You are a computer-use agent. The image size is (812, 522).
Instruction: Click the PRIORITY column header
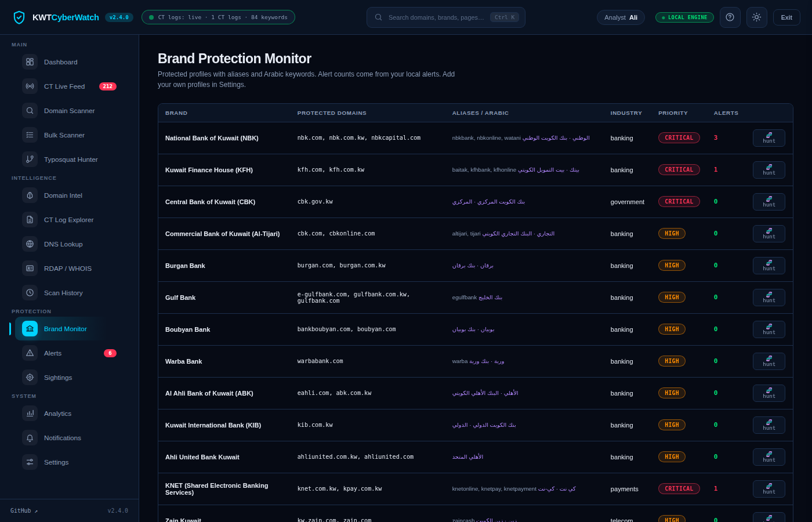673,113
